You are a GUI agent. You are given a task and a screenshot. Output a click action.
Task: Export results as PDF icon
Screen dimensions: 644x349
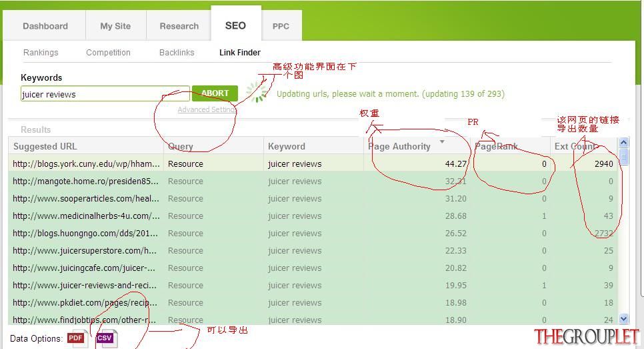[x=77, y=338]
